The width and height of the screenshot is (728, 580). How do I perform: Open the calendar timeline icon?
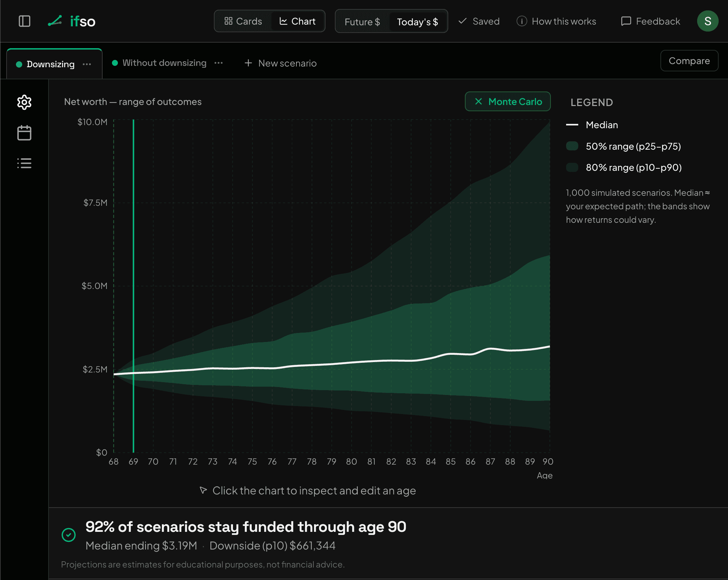(24, 133)
